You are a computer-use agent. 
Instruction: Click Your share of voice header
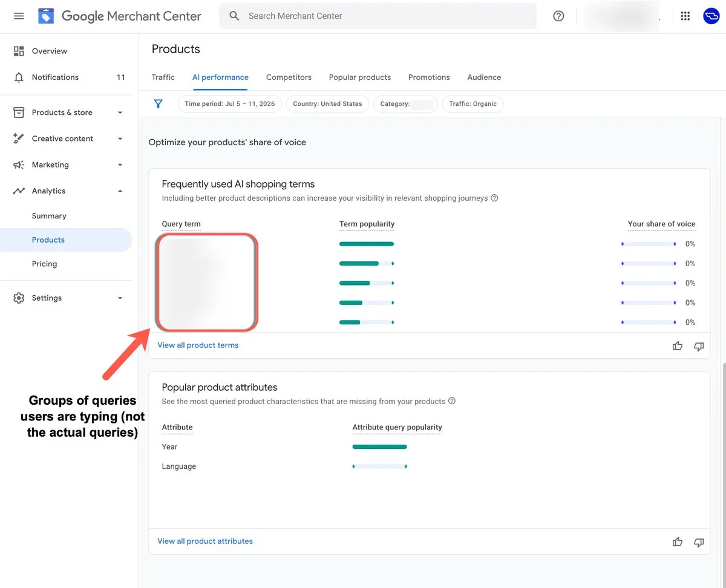pos(661,224)
